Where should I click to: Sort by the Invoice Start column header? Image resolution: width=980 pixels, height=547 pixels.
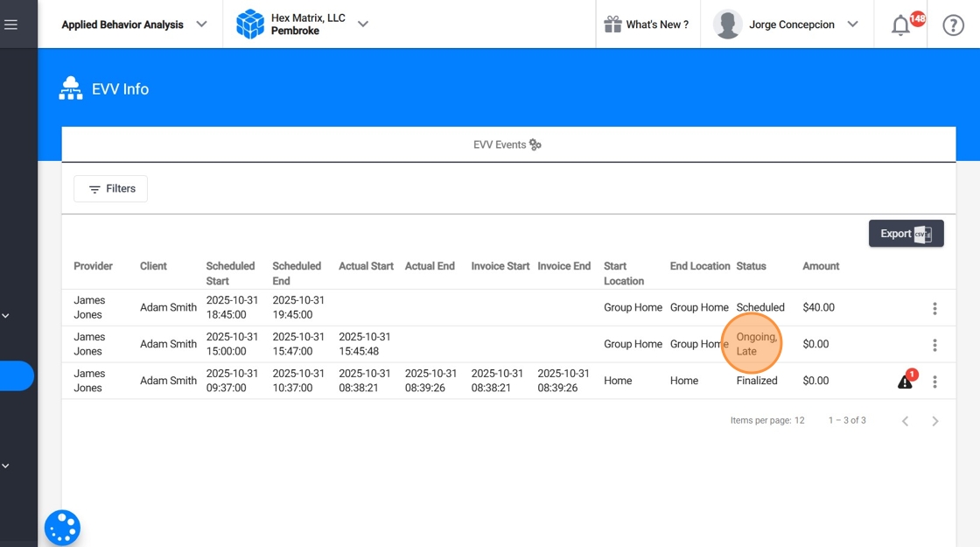tap(500, 266)
